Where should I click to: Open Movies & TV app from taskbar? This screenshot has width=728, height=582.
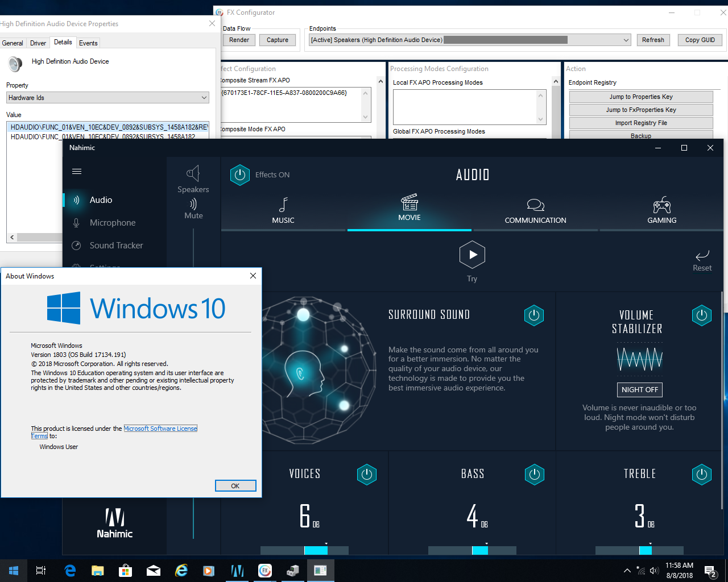coord(209,571)
